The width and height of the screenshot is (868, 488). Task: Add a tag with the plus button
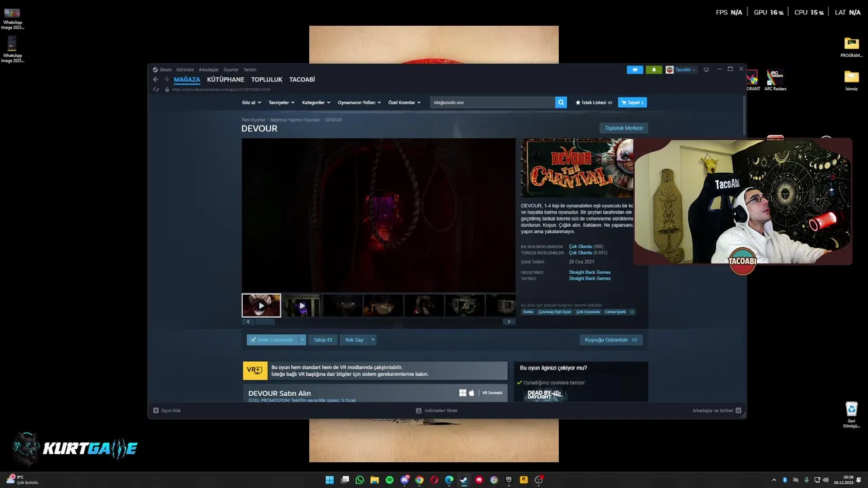click(632, 312)
